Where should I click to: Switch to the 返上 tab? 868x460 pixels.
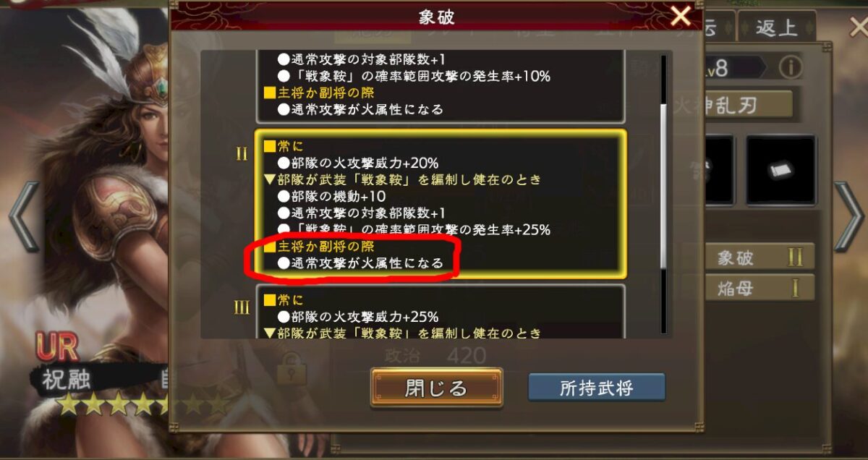[x=776, y=28]
